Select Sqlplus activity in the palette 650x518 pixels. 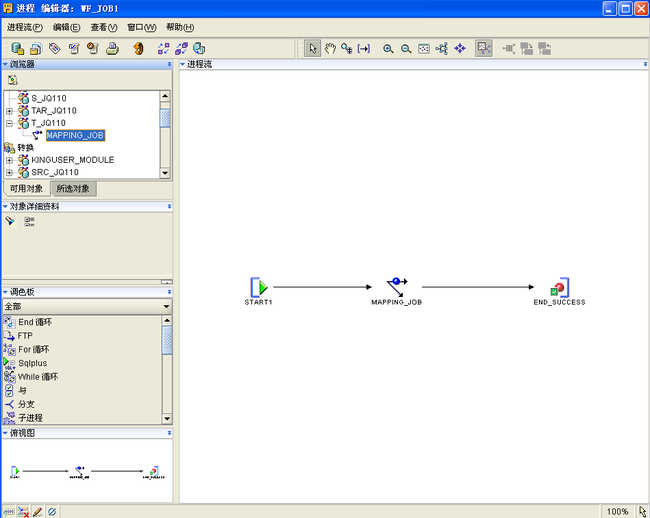pyautogui.click(x=33, y=363)
